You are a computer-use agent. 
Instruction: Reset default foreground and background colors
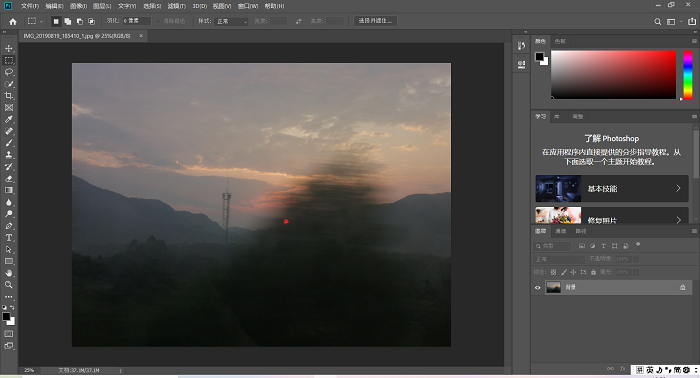pos(4,307)
